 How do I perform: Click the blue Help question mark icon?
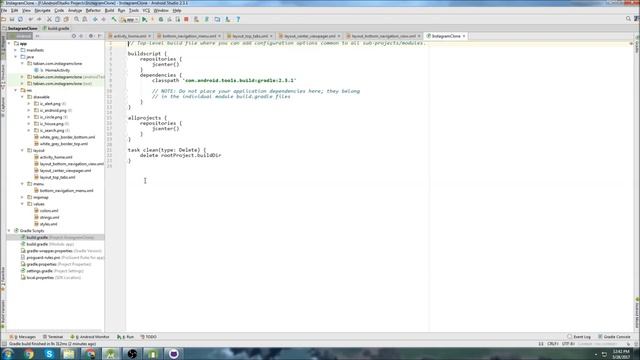pyautogui.click(x=238, y=19)
